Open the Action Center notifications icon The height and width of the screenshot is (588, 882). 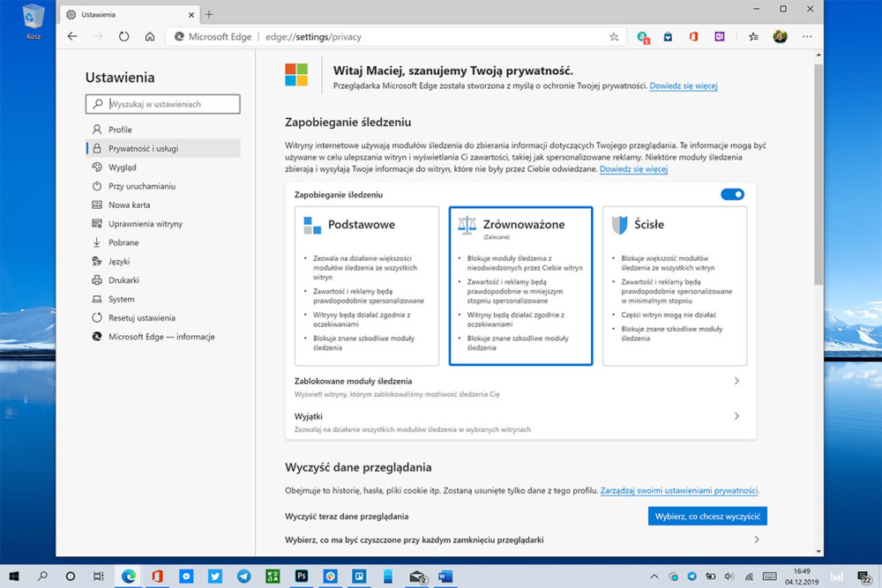[x=864, y=577]
